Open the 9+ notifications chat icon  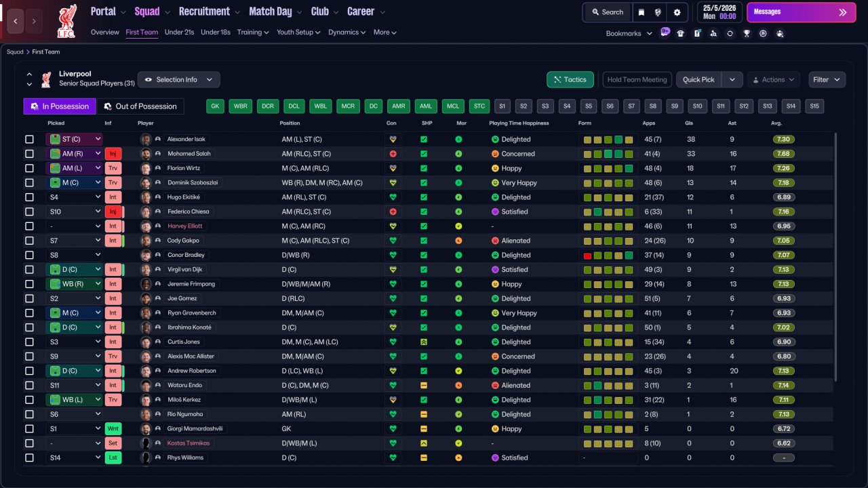click(665, 33)
